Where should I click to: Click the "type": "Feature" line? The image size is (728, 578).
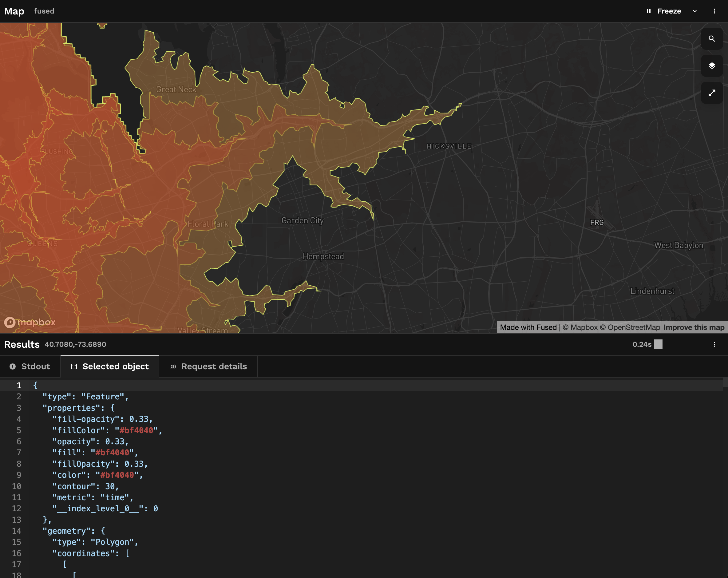(85, 397)
